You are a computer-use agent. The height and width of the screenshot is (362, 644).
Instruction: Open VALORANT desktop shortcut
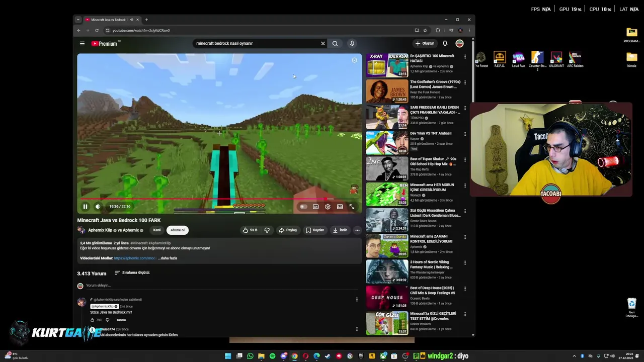pyautogui.click(x=556, y=60)
